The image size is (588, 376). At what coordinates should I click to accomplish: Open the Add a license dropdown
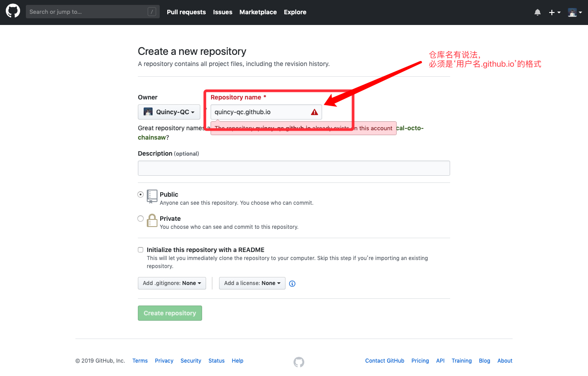[x=252, y=283]
